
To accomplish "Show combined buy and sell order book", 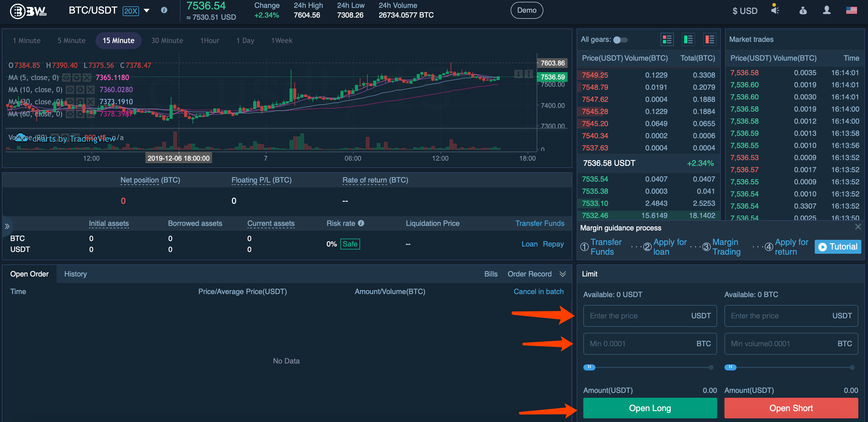I will click(x=667, y=39).
